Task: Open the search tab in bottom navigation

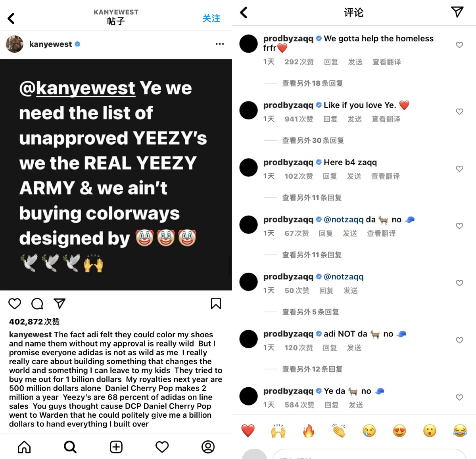Action: coord(70,447)
